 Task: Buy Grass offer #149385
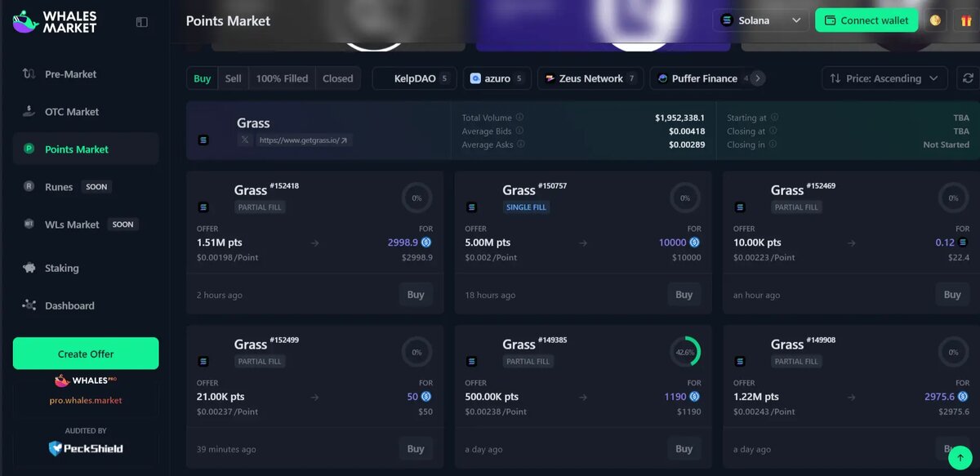684,448
